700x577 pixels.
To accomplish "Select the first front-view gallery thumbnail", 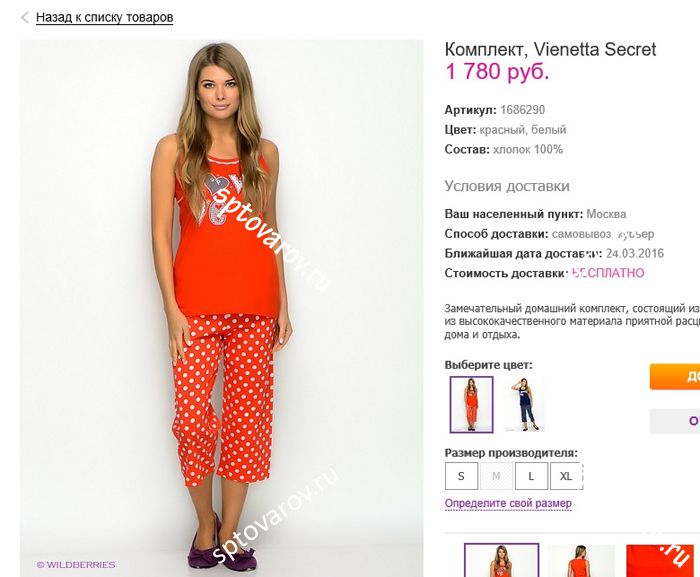I will [x=501, y=560].
